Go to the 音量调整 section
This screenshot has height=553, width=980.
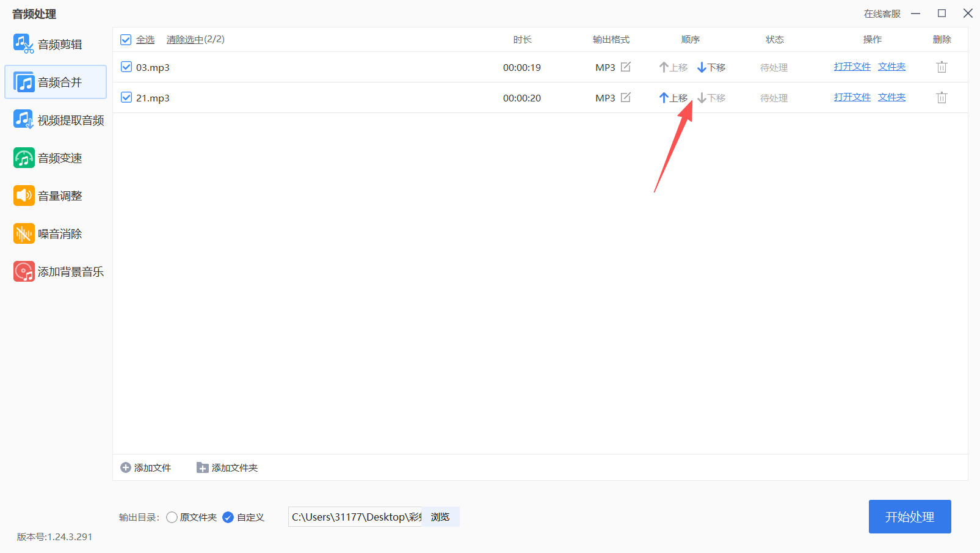tap(56, 196)
